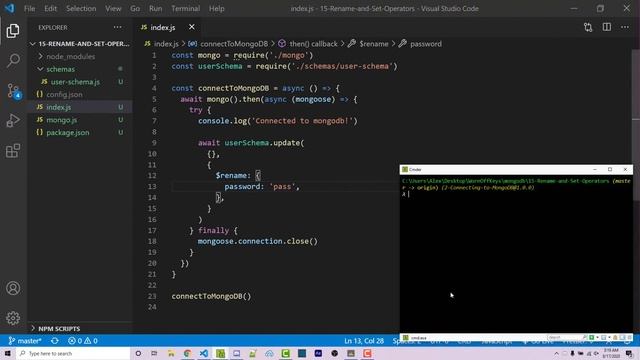The width and height of the screenshot is (640, 360).
Task: Click the connectToMongoDB() call on line 23
Action: [211, 296]
